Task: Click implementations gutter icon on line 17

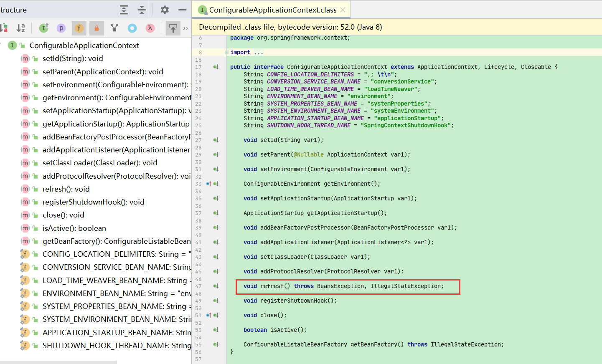Action: 216,67
